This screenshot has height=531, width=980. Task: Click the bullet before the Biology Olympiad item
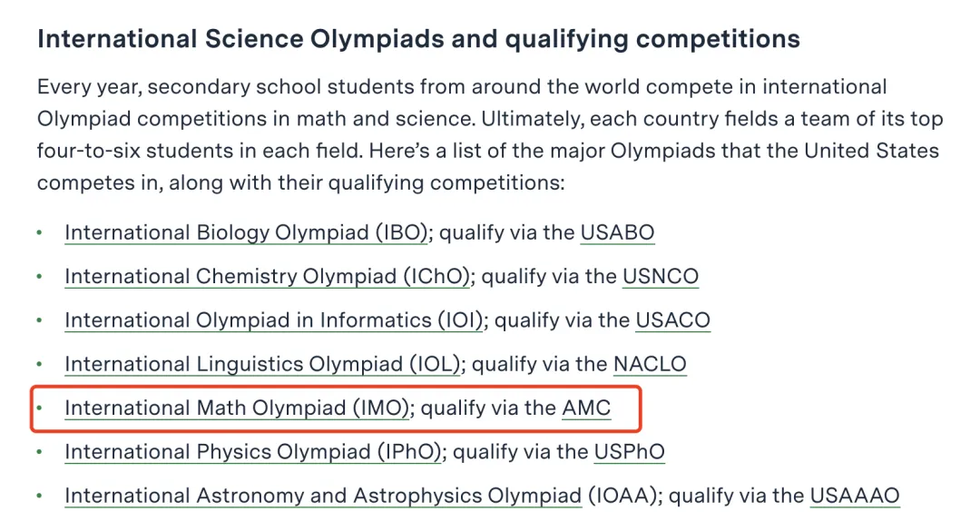pos(39,232)
